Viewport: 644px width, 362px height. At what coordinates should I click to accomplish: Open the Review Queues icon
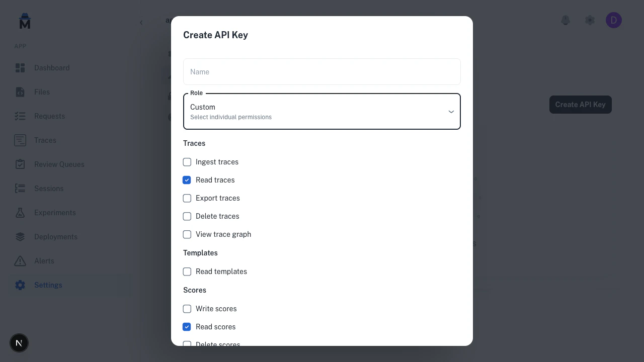tap(20, 164)
